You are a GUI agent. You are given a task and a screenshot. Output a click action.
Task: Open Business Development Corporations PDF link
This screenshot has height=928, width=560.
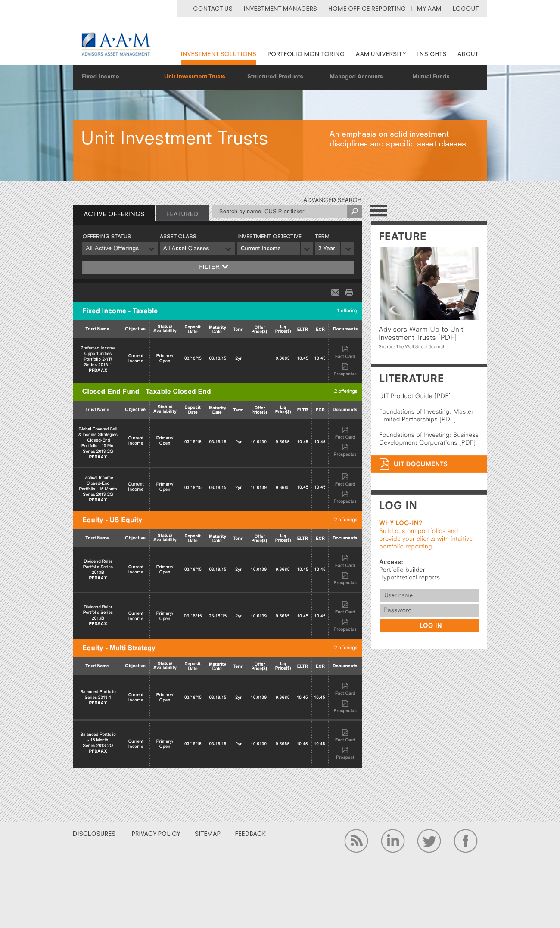pos(429,439)
